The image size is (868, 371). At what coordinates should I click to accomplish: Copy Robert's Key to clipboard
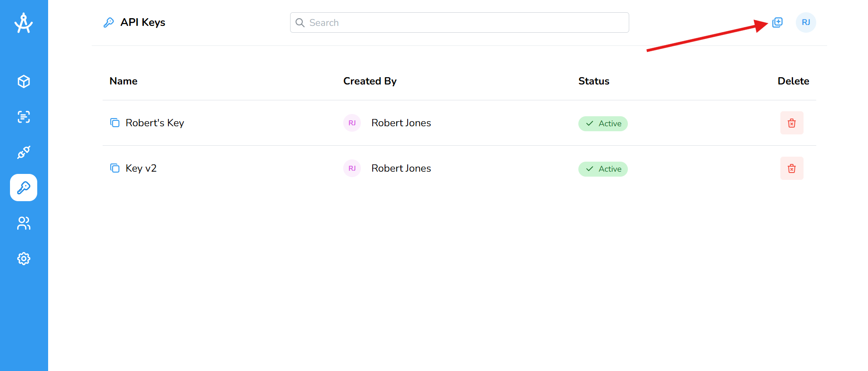point(115,123)
